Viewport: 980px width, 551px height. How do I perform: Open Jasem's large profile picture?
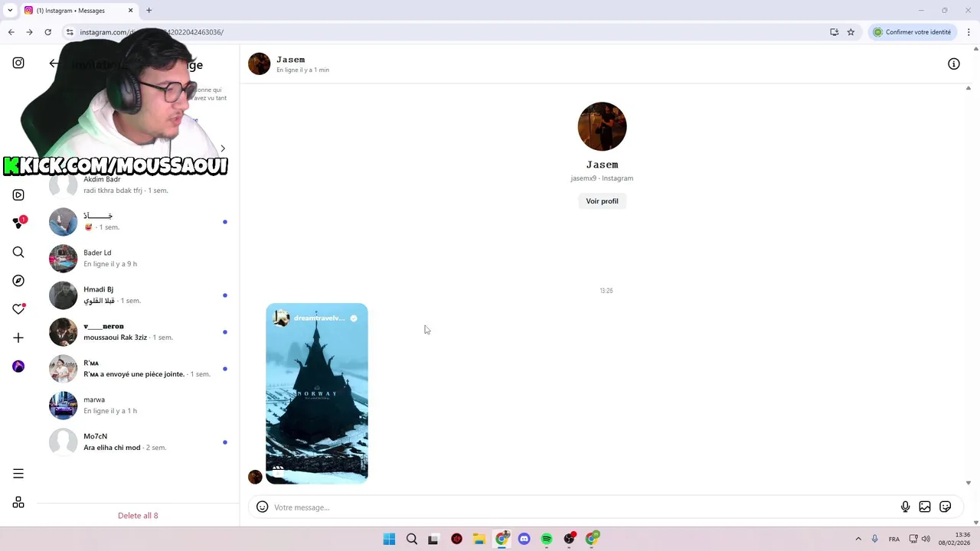[x=602, y=126]
